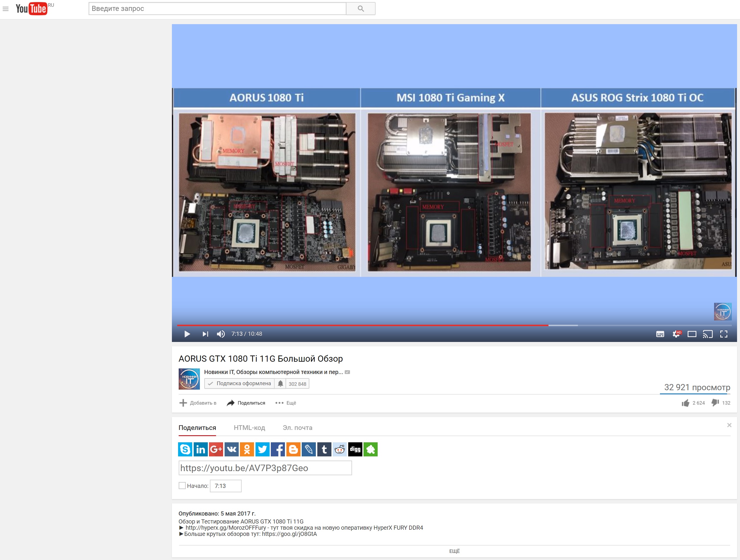
Task: Share video on Reddit icon
Action: click(340, 449)
